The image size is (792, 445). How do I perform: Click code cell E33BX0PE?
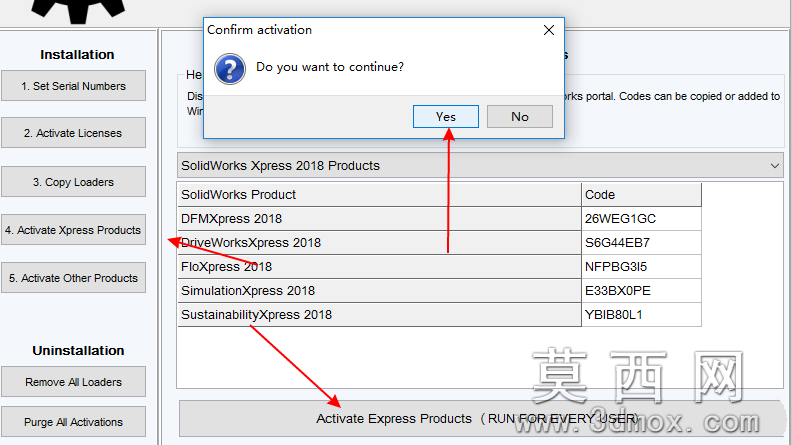[641, 291]
